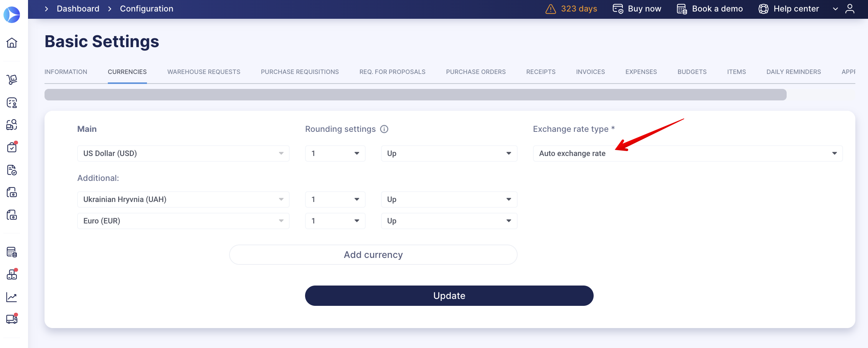Viewport: 868px width, 348px height.
Task: Open the Euro (EUR) currency dropdown
Action: [183, 221]
